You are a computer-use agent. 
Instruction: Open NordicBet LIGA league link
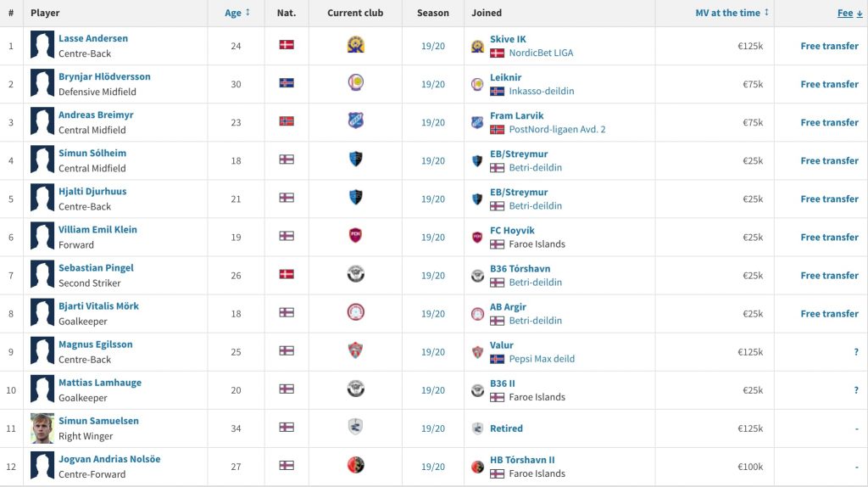coord(541,53)
